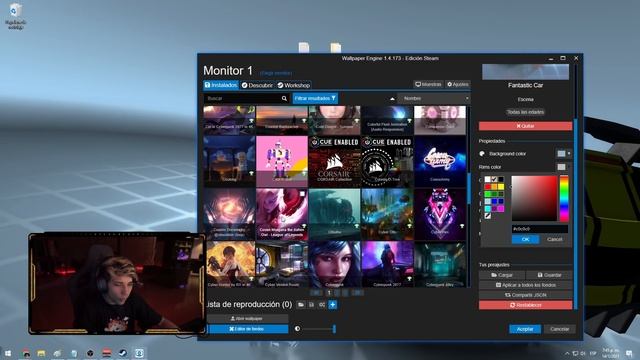The image size is (640, 360).
Task: Click inside the red saturation color square
Action: pyautogui.click(x=534, y=198)
